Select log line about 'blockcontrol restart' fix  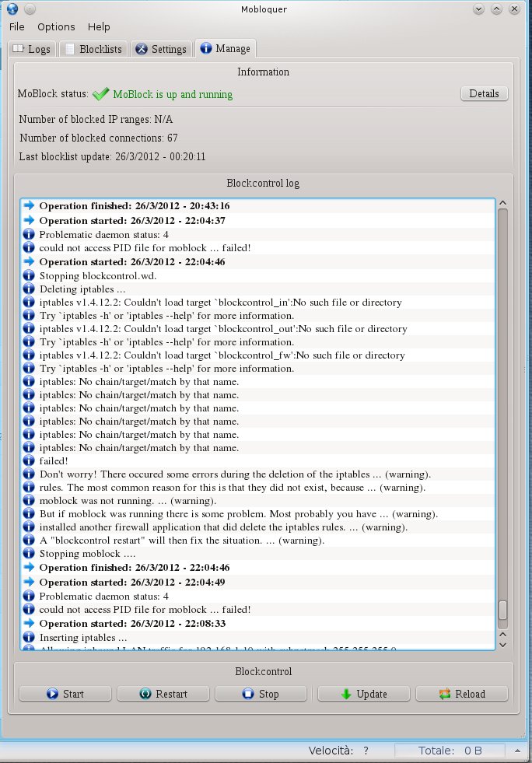pos(258,540)
